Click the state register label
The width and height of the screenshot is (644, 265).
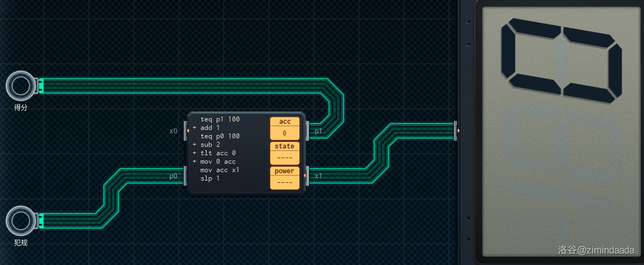pyautogui.click(x=285, y=146)
